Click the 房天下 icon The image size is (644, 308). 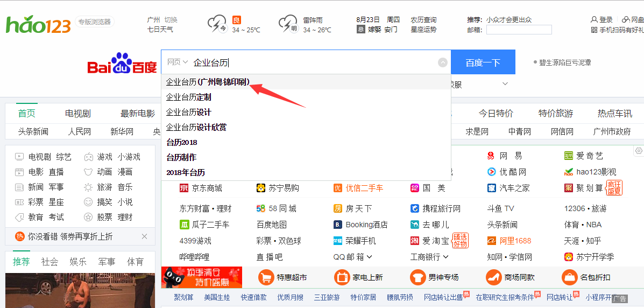pyautogui.click(x=338, y=208)
